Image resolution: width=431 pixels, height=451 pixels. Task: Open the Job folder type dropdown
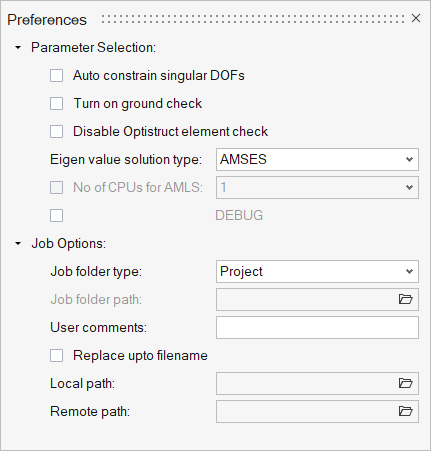click(x=317, y=271)
